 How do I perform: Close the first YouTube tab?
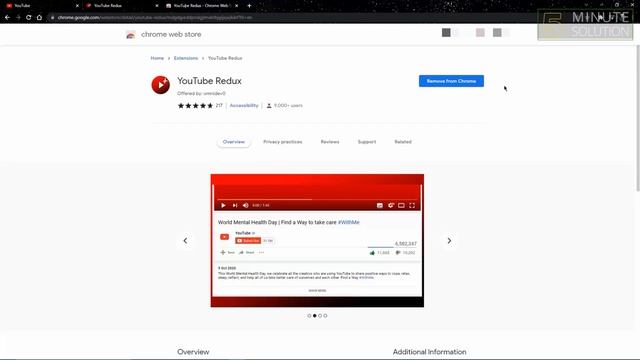pyautogui.click(x=77, y=6)
